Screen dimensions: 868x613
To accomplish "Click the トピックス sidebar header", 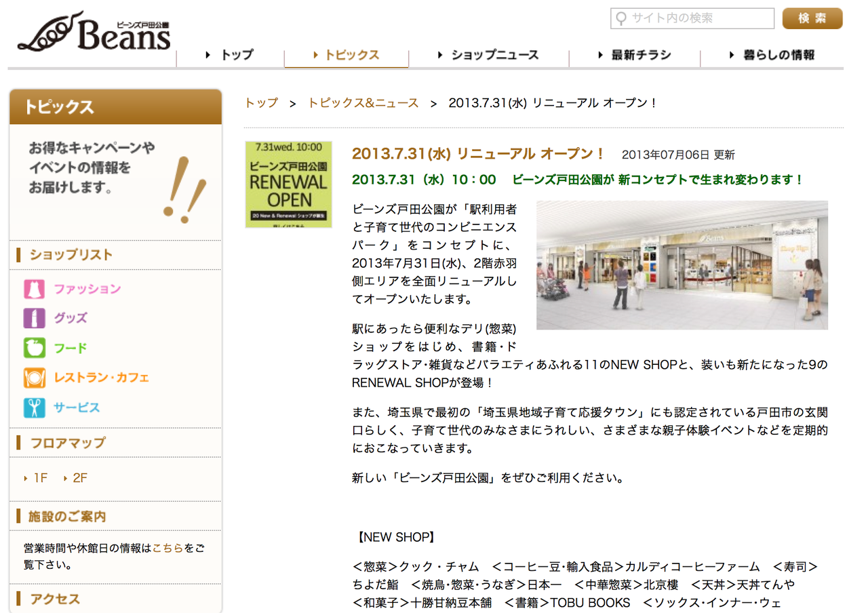I will [115, 107].
